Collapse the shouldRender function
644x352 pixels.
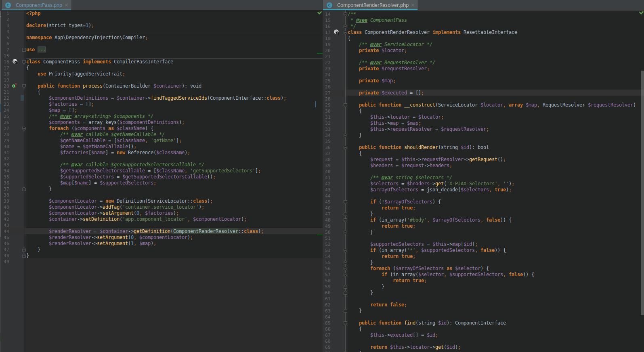(x=345, y=147)
